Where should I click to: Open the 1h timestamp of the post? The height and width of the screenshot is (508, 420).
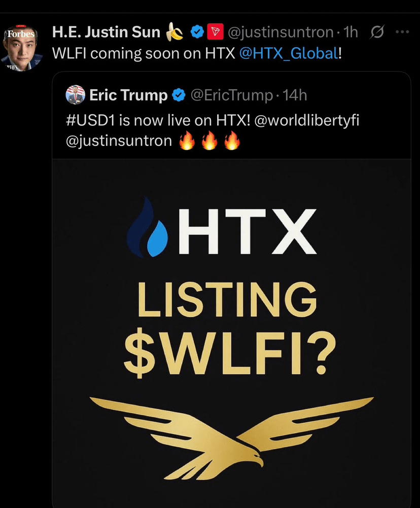click(x=351, y=32)
